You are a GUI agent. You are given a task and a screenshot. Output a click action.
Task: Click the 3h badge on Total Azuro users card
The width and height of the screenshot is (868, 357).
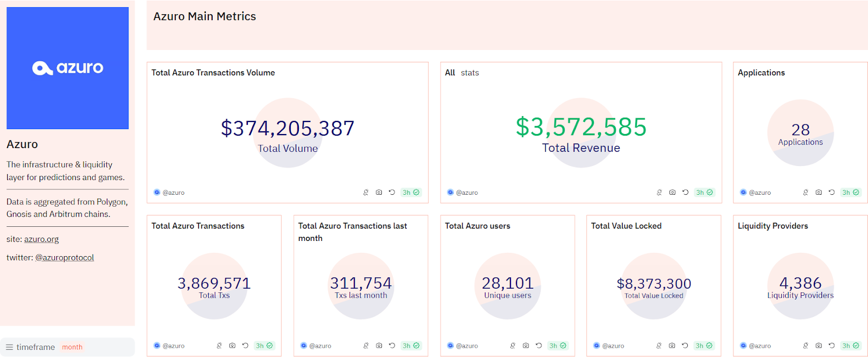(x=558, y=346)
